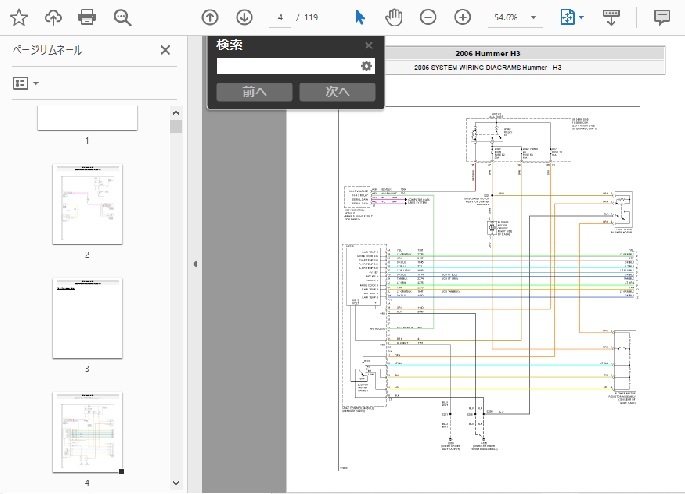The width and height of the screenshot is (685, 494).
Task: Open search settings gear icon
Action: pos(366,66)
